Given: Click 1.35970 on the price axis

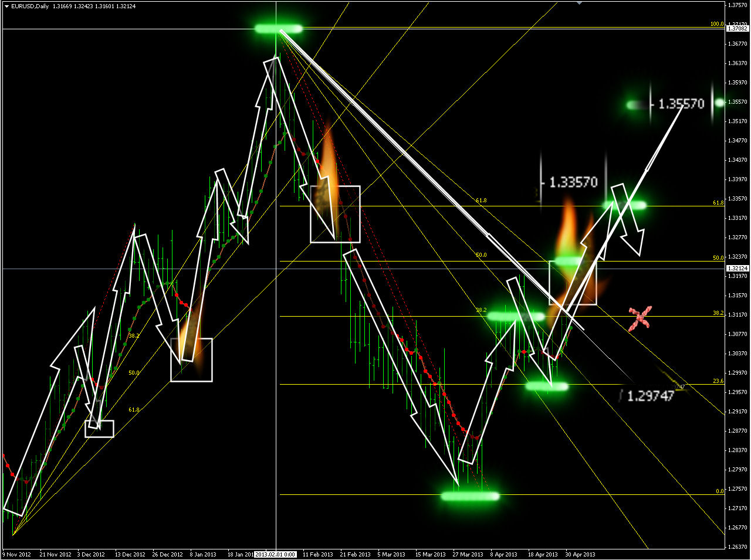Looking at the screenshot, I should [739, 83].
